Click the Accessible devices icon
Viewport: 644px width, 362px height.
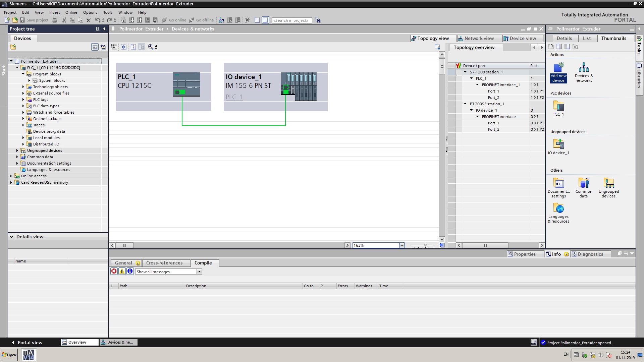(x=221, y=20)
